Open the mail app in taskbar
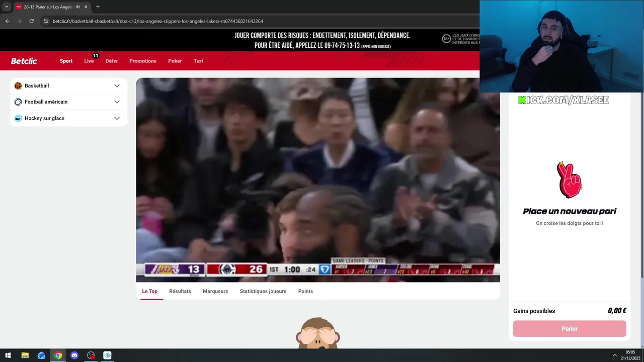 [x=41, y=355]
